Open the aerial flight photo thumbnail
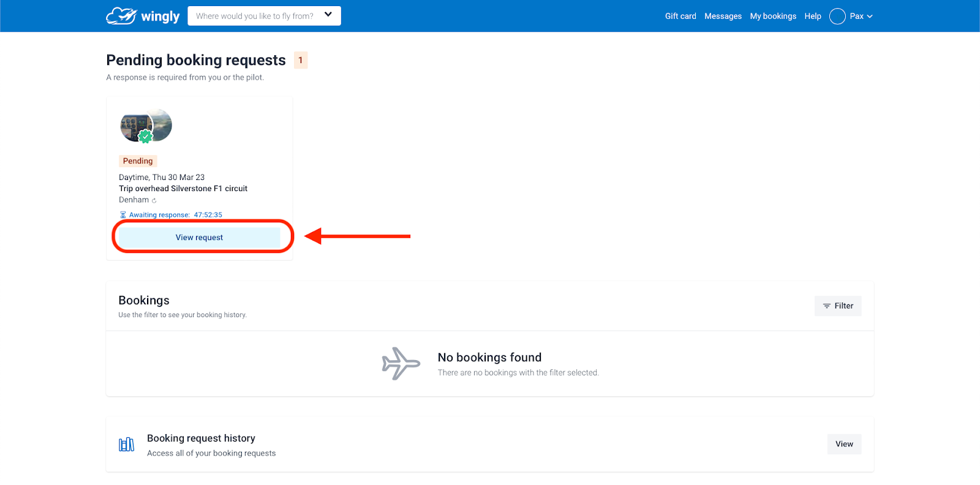 (x=162, y=125)
